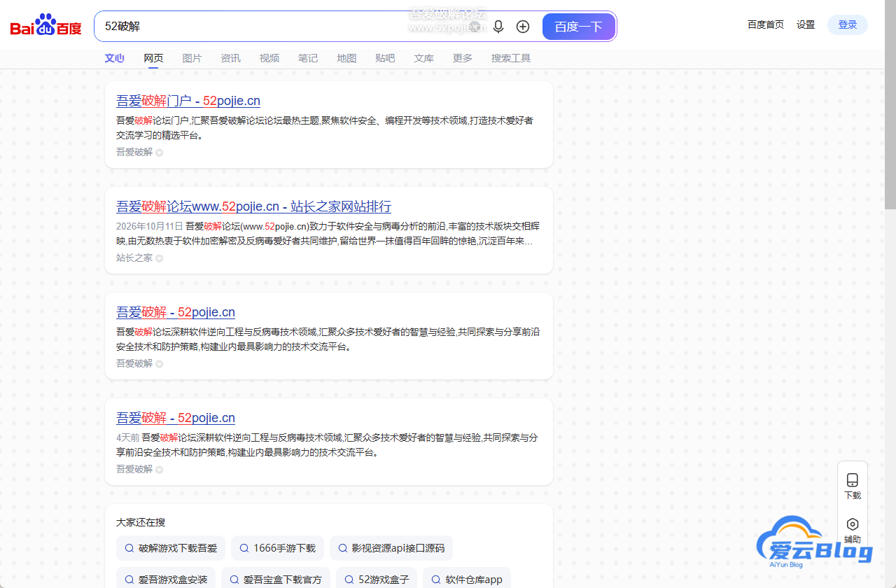The width and height of the screenshot is (896, 588).
Task: Search the suggestion 爱吾宝盒下载官方
Action: (x=276, y=579)
